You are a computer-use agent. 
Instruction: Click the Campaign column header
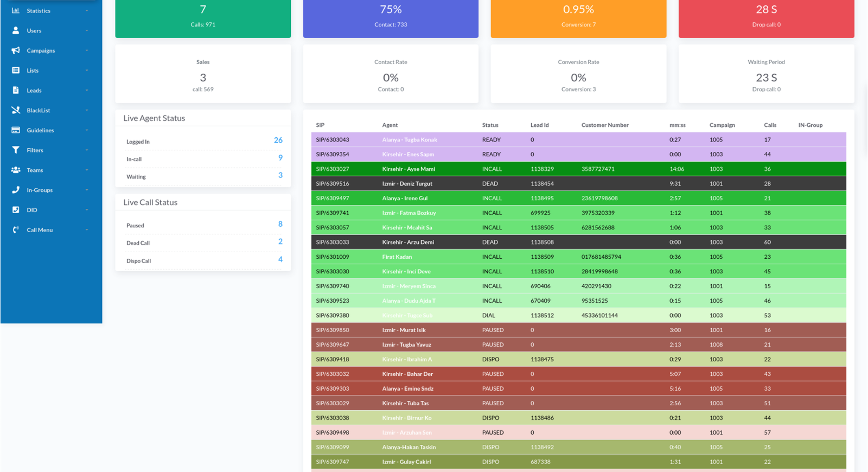[x=722, y=125]
